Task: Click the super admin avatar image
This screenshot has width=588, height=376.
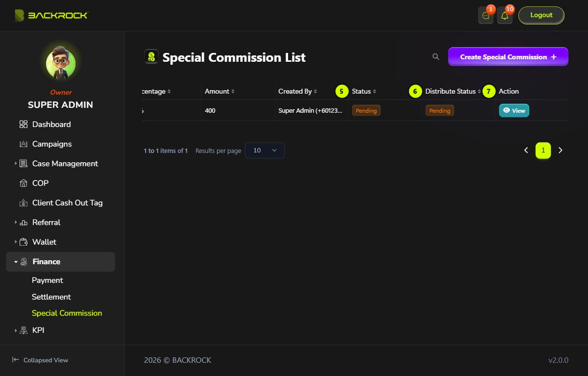Action: click(x=61, y=63)
